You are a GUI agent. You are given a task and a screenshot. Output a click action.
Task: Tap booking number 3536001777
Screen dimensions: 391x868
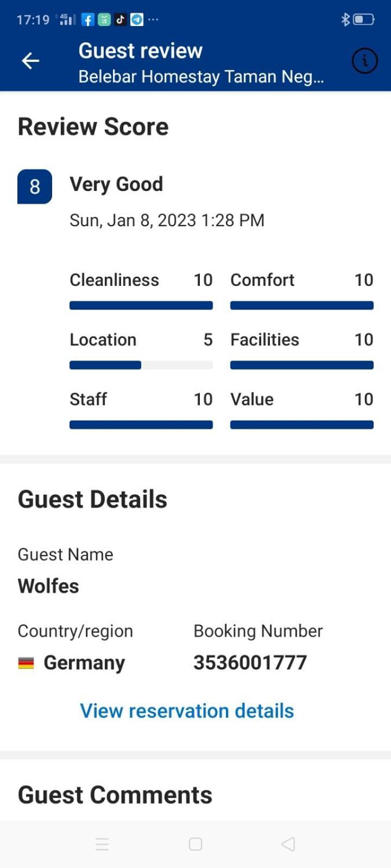(x=250, y=662)
